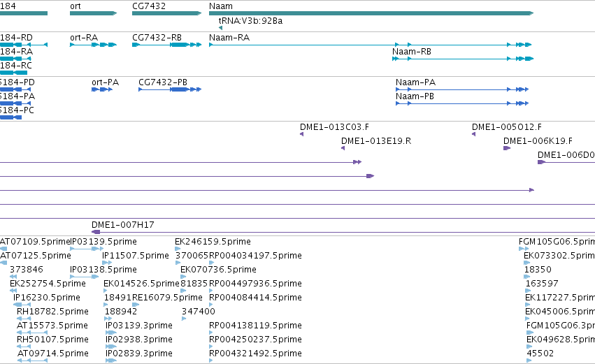Select RP004250237.5prime EST
595x364 pixels.
tap(255, 340)
